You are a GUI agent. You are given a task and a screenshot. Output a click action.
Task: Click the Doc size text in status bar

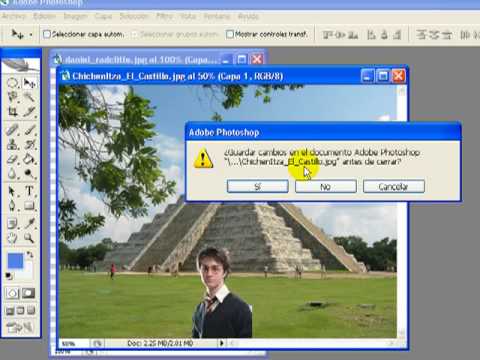(160, 343)
